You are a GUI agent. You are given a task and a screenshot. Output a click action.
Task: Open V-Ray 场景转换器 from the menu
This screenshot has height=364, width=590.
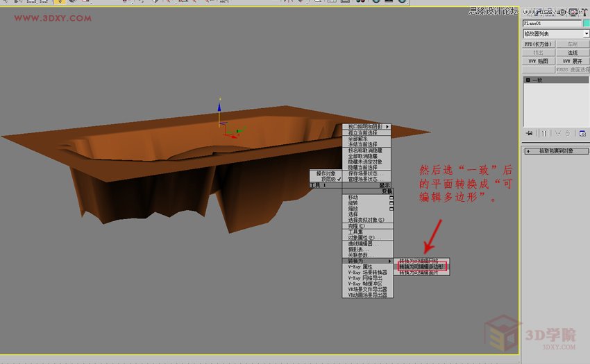[x=368, y=272]
